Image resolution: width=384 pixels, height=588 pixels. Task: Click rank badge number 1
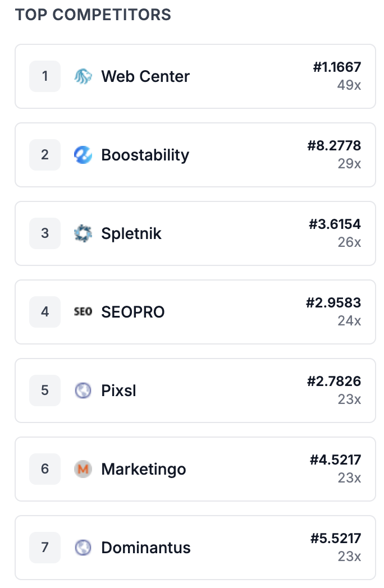pos(45,76)
